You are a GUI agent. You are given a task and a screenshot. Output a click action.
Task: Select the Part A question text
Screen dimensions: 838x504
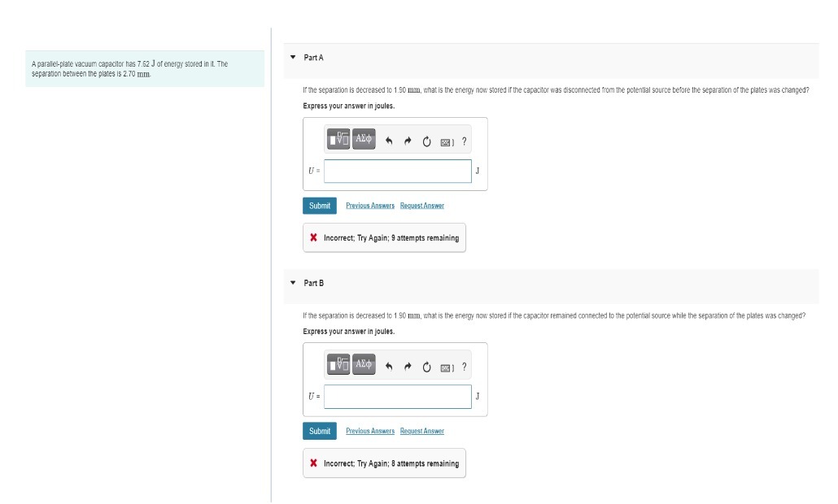click(x=556, y=90)
